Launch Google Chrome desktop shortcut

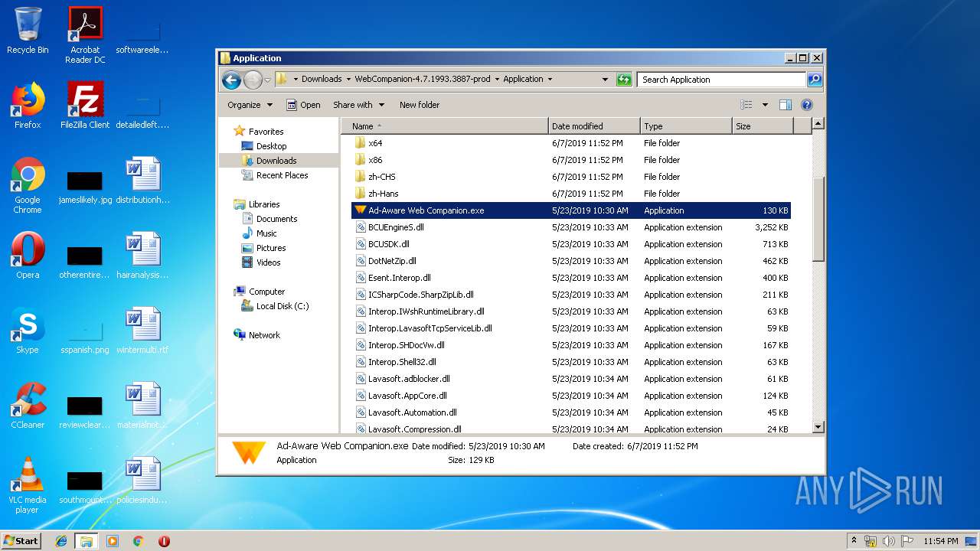[28, 186]
